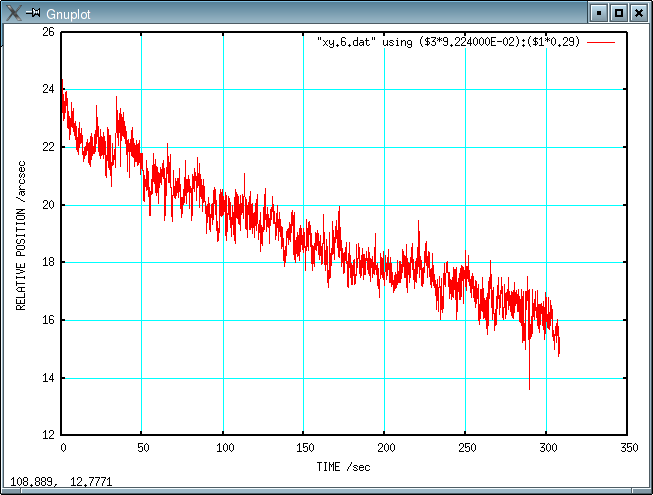This screenshot has height=495, width=653.
Task: Click the red legend line sample
Action: (x=601, y=42)
